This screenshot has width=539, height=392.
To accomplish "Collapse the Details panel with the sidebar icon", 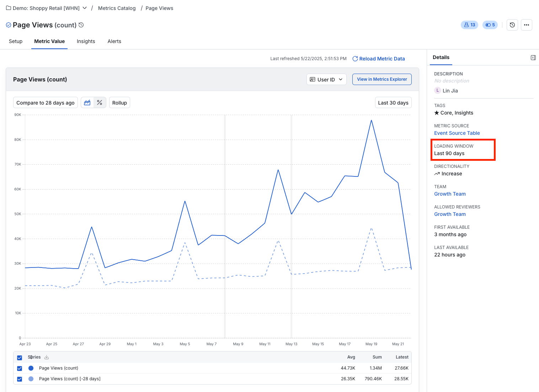I will (533, 57).
